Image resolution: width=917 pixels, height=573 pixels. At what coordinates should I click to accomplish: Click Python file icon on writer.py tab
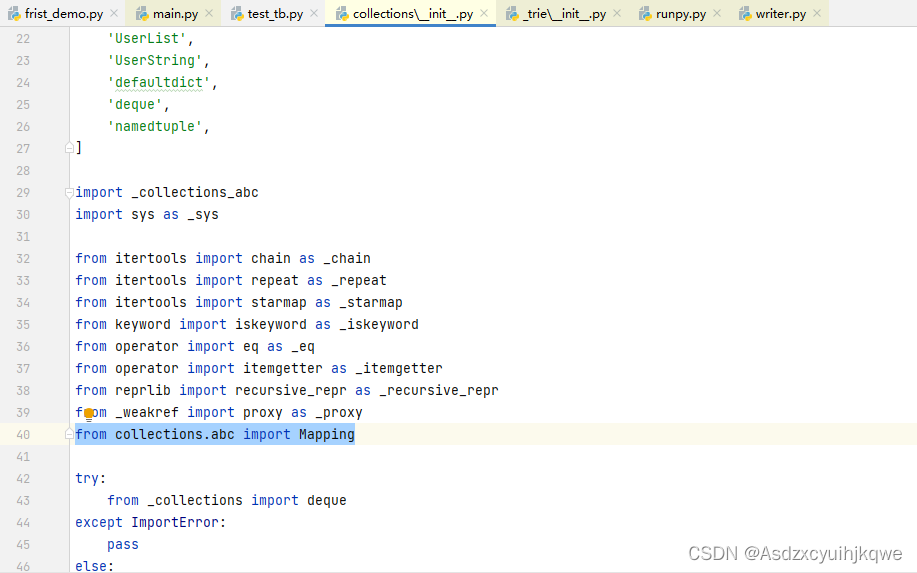[x=745, y=14]
